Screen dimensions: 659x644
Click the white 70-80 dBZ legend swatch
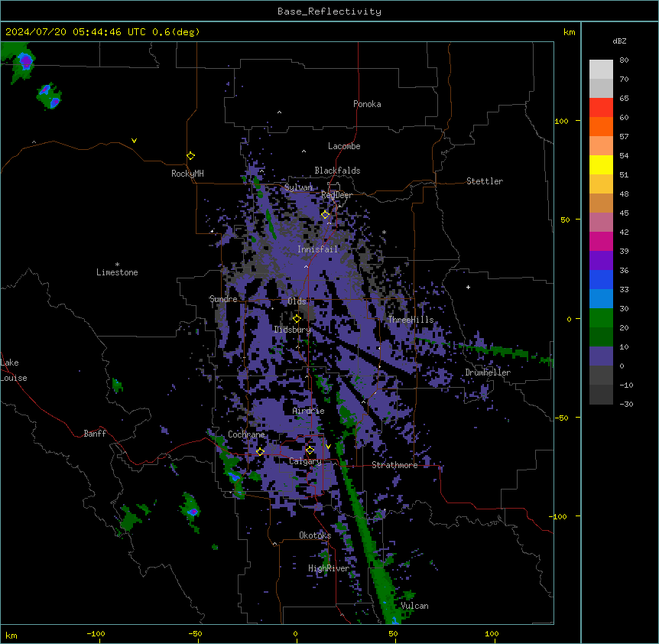(601, 69)
